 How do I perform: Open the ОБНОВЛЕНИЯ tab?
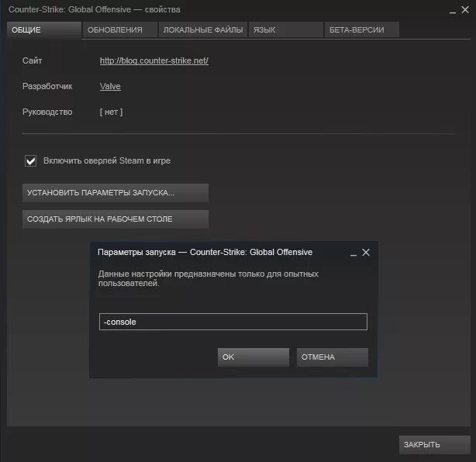(120, 29)
